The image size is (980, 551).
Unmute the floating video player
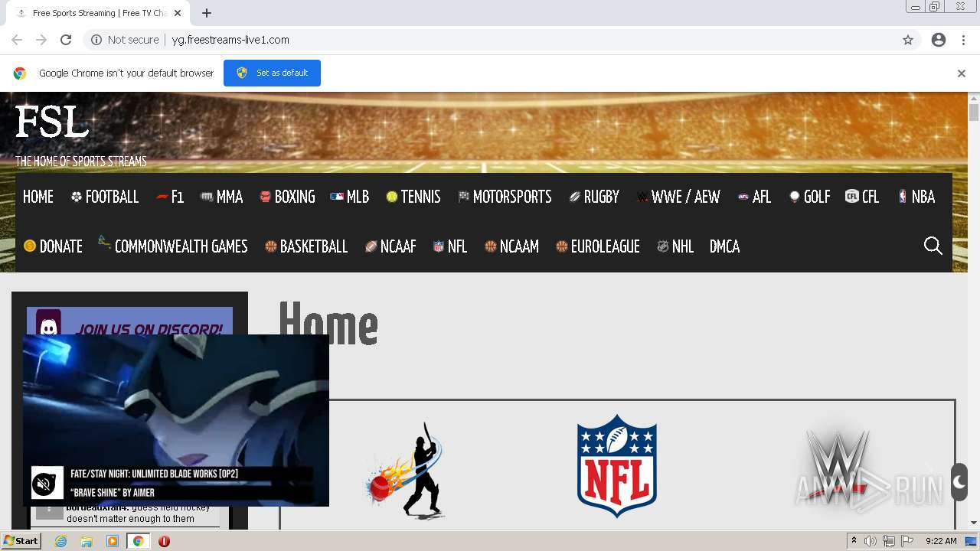point(44,484)
